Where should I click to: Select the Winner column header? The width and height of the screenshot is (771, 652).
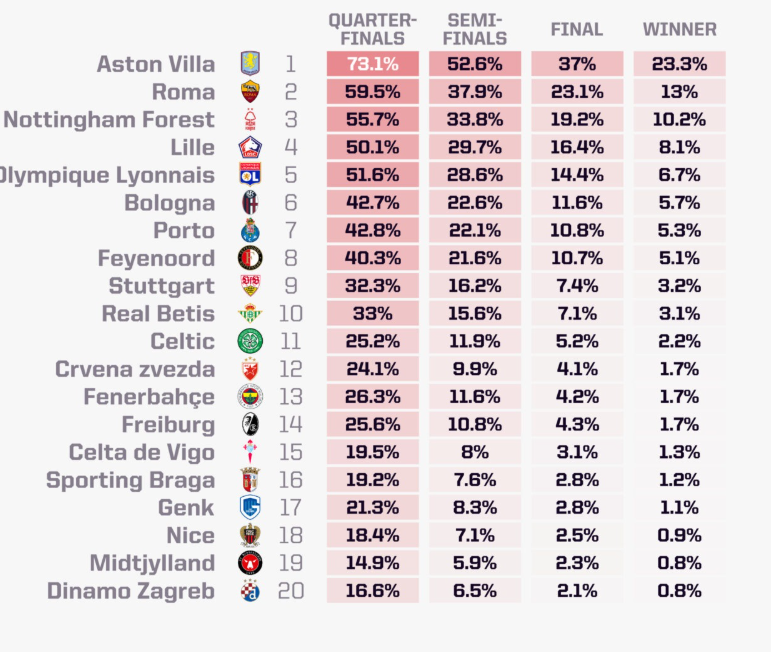coord(680,30)
